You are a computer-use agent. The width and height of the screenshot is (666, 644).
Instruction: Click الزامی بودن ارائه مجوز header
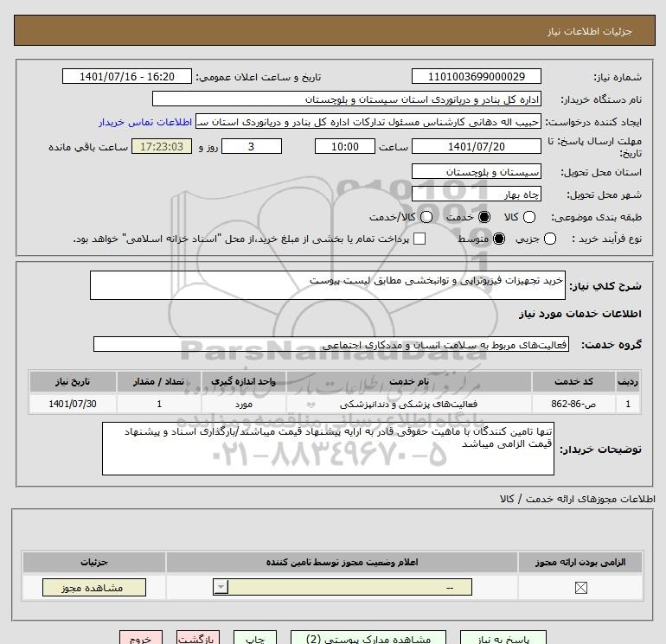[580, 562]
